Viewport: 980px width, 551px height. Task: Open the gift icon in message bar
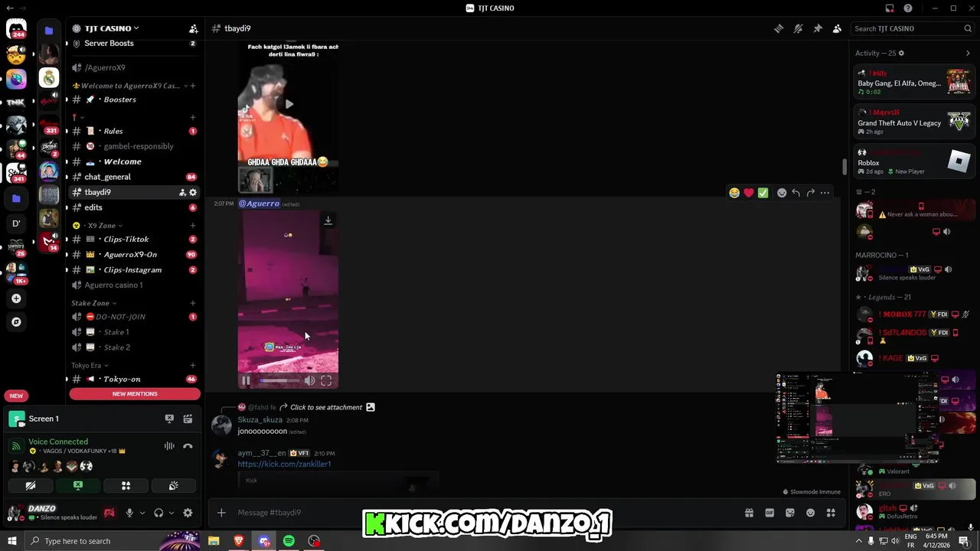click(x=749, y=513)
